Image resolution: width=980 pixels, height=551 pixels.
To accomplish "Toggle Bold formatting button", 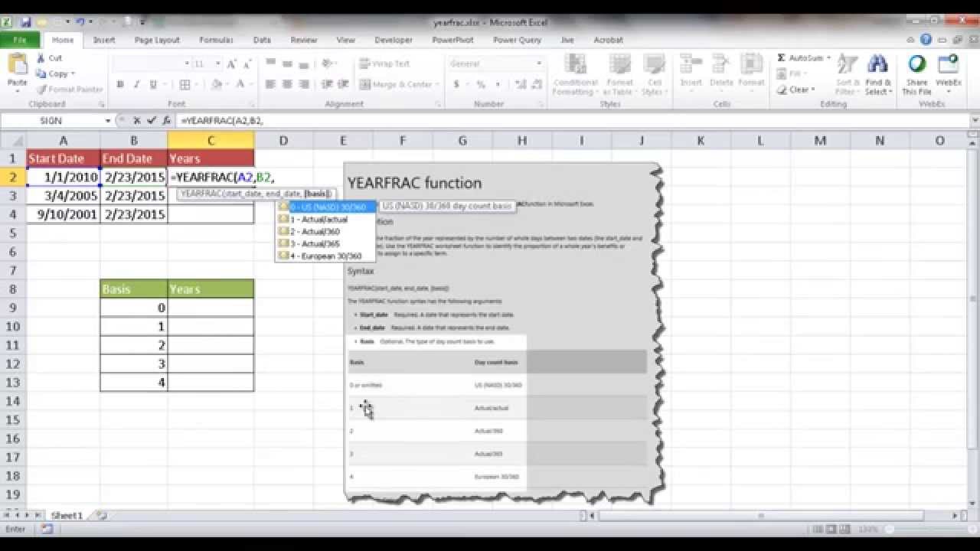I will (x=120, y=85).
